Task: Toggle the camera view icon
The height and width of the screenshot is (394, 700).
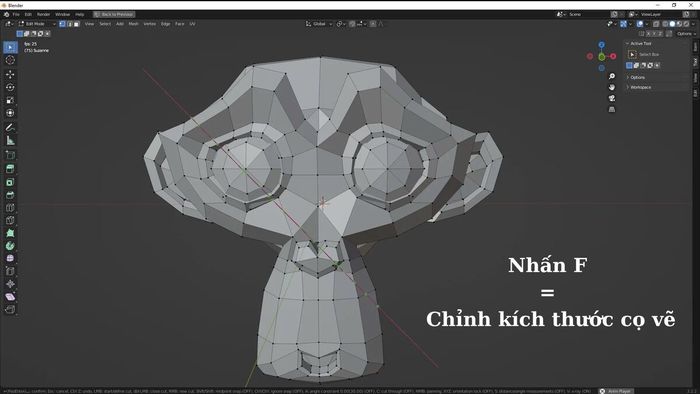Action: coord(612,98)
